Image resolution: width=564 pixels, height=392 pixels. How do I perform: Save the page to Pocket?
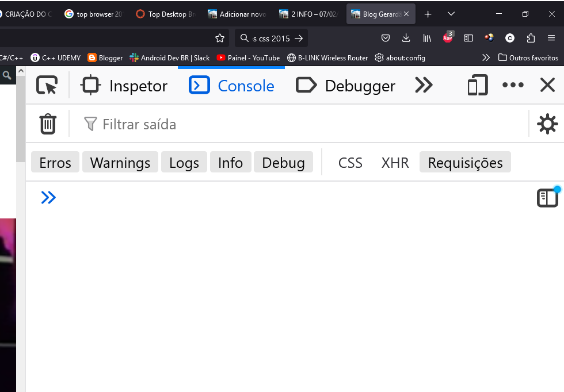(x=386, y=38)
